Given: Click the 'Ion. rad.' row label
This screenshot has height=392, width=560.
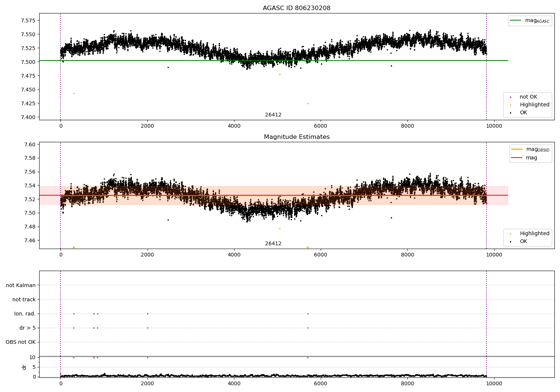Looking at the screenshot, I should (x=25, y=314).
